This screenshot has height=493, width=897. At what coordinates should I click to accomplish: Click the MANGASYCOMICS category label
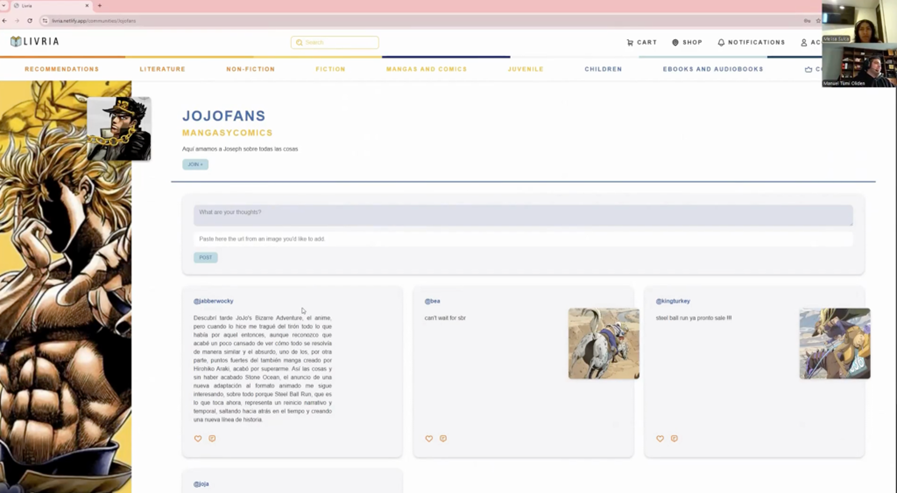227,133
